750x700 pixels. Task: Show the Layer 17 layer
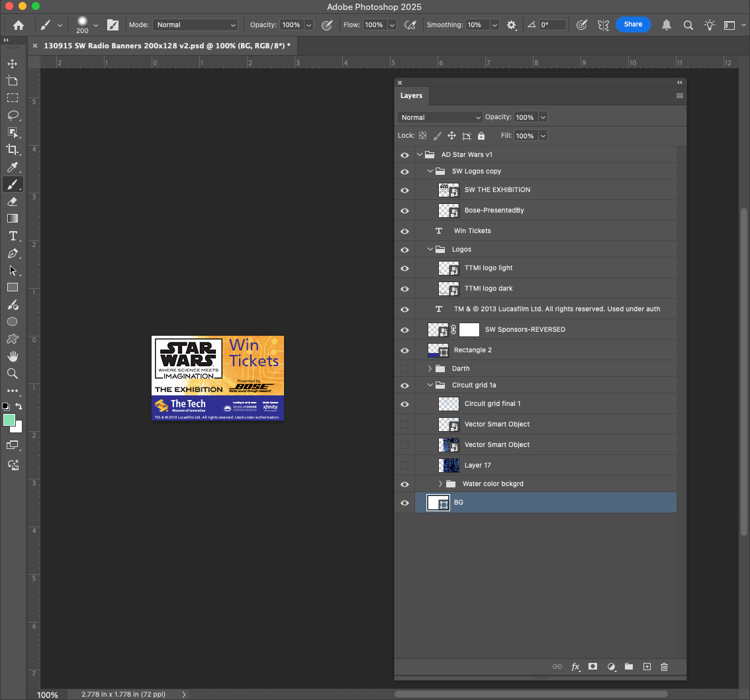tap(404, 466)
